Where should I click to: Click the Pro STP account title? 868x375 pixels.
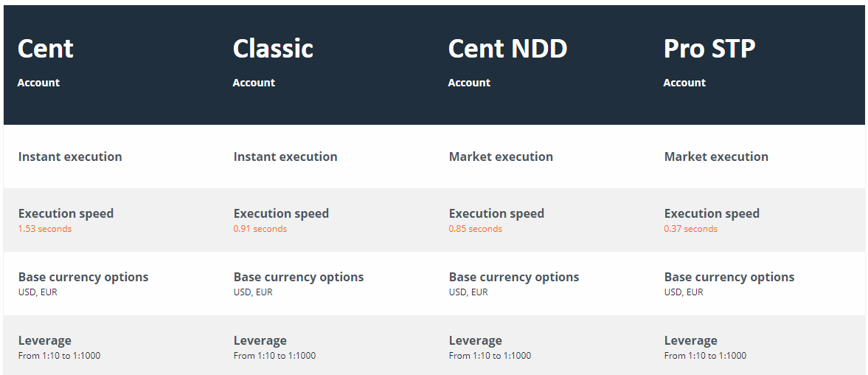(709, 49)
